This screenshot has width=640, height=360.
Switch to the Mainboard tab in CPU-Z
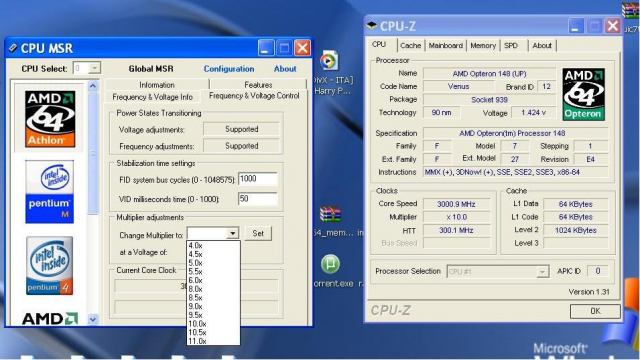tap(446, 45)
